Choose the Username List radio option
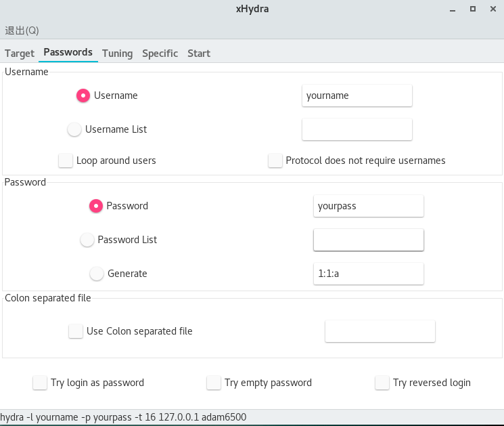Viewport: 504px width, 426px height. click(x=74, y=129)
